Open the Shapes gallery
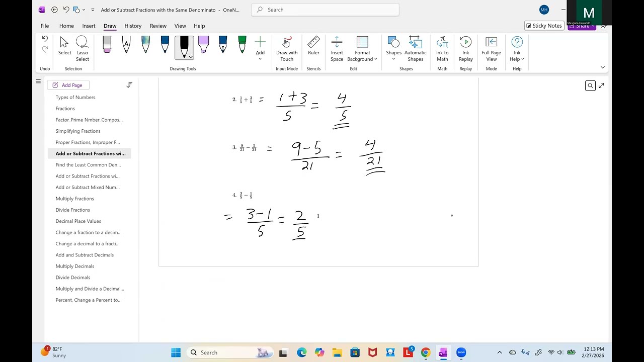Screen dimensions: 644x362 (x=393, y=49)
